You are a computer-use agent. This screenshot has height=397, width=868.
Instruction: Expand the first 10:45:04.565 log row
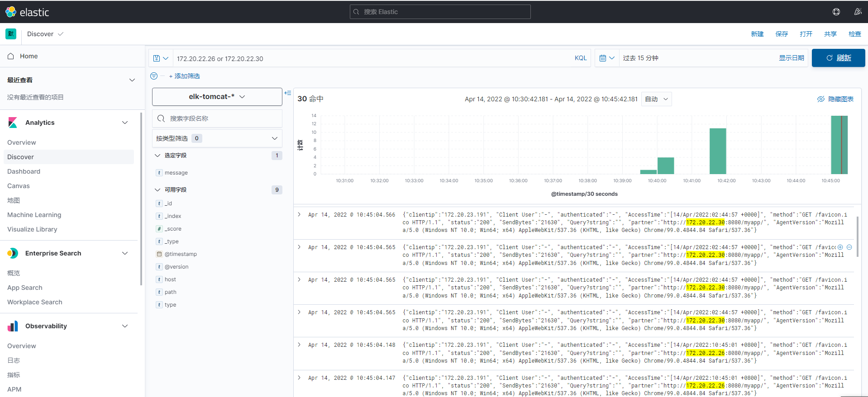pos(299,247)
